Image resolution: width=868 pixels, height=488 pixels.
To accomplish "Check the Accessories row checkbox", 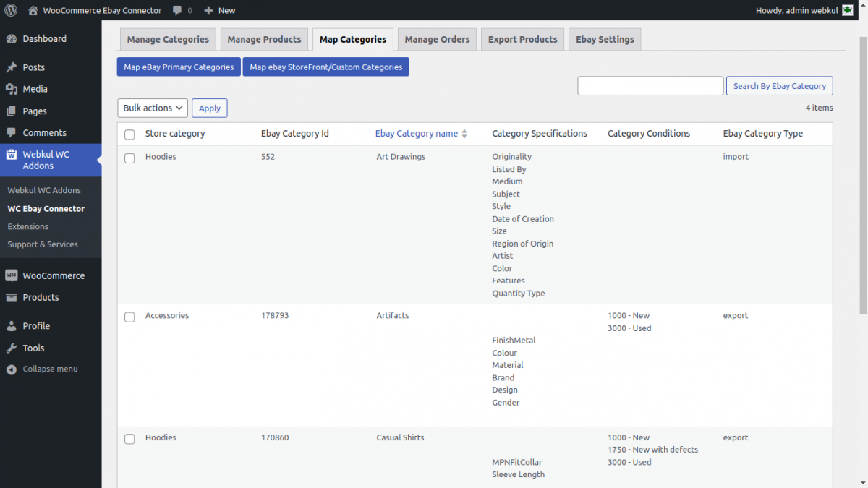I will [x=129, y=317].
